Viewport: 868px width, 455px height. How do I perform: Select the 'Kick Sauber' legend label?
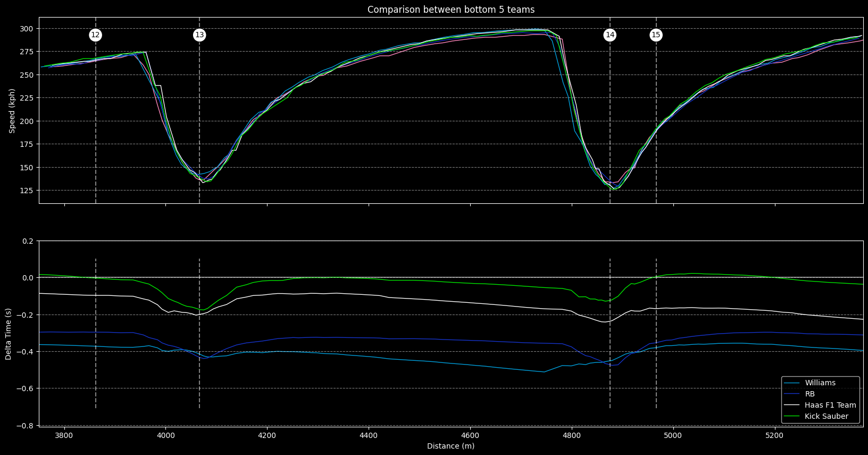point(827,417)
